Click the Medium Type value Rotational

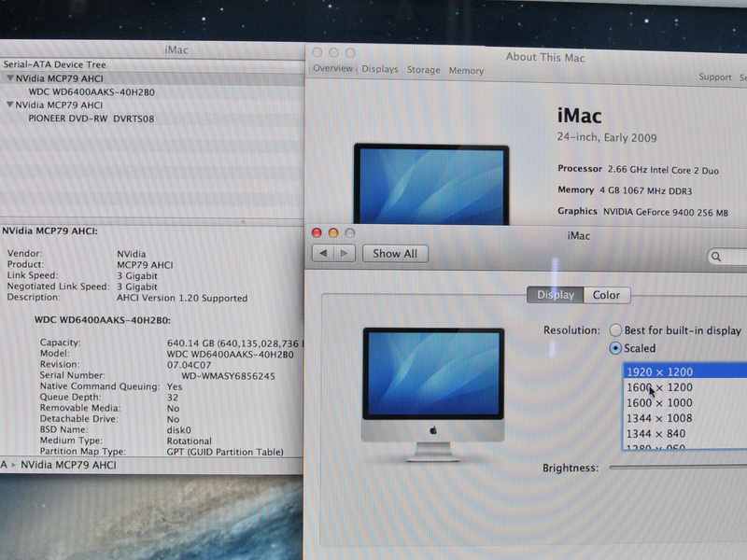[190, 441]
